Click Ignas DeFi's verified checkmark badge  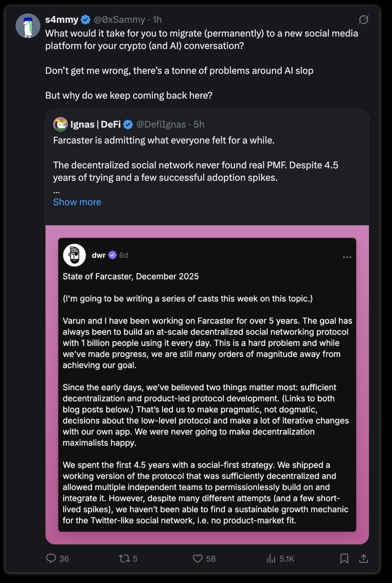(128, 125)
